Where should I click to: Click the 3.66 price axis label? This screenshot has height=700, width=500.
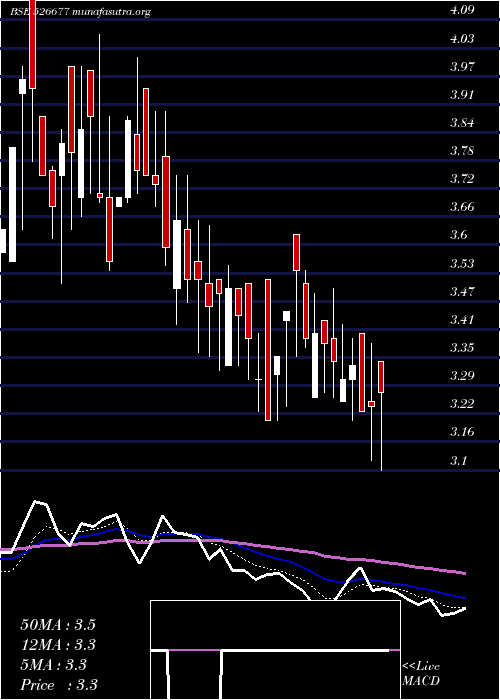coord(462,207)
